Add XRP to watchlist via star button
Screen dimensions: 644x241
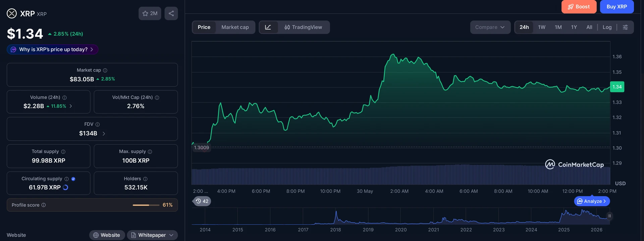click(150, 13)
